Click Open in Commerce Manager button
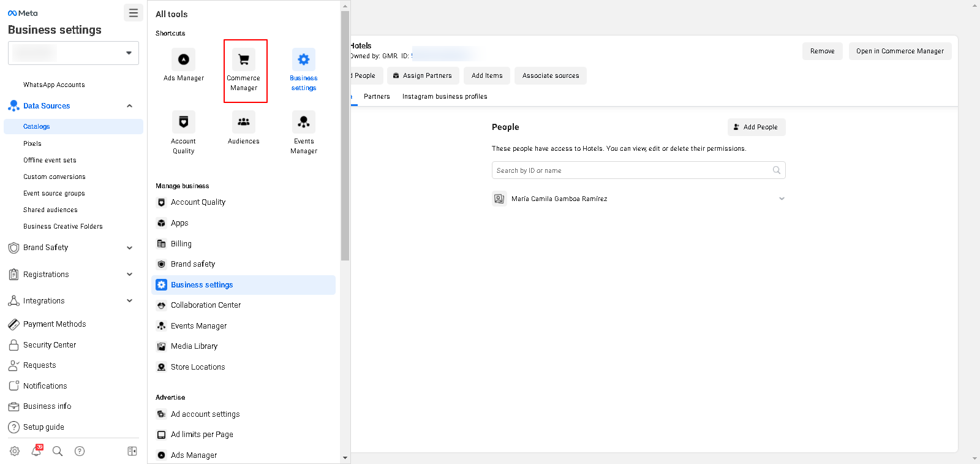 coord(900,51)
